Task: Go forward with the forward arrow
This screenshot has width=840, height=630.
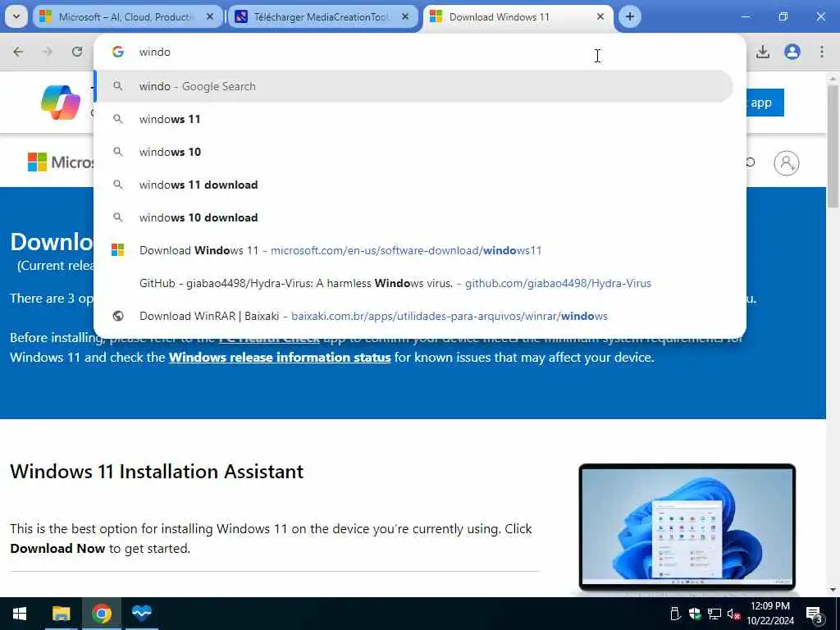Action: [48, 52]
